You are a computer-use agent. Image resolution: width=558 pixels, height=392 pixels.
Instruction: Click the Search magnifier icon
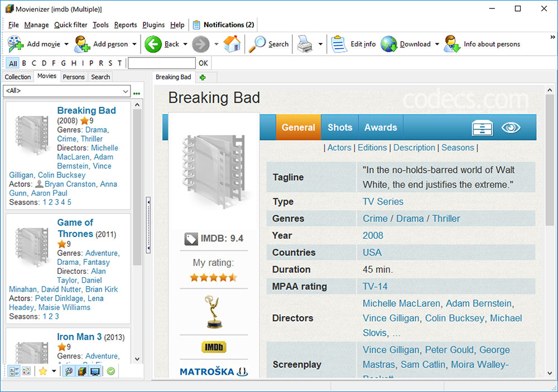coord(257,44)
